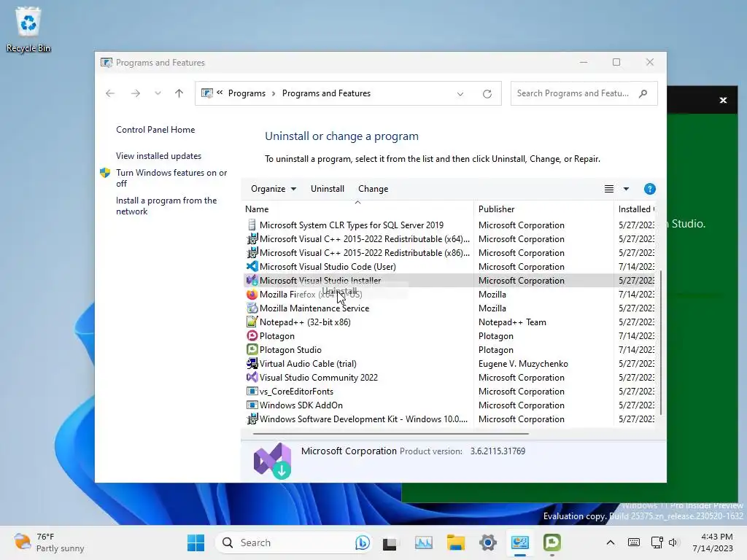Open the File Explorer taskbar icon
The image size is (747, 560).
coord(455,542)
